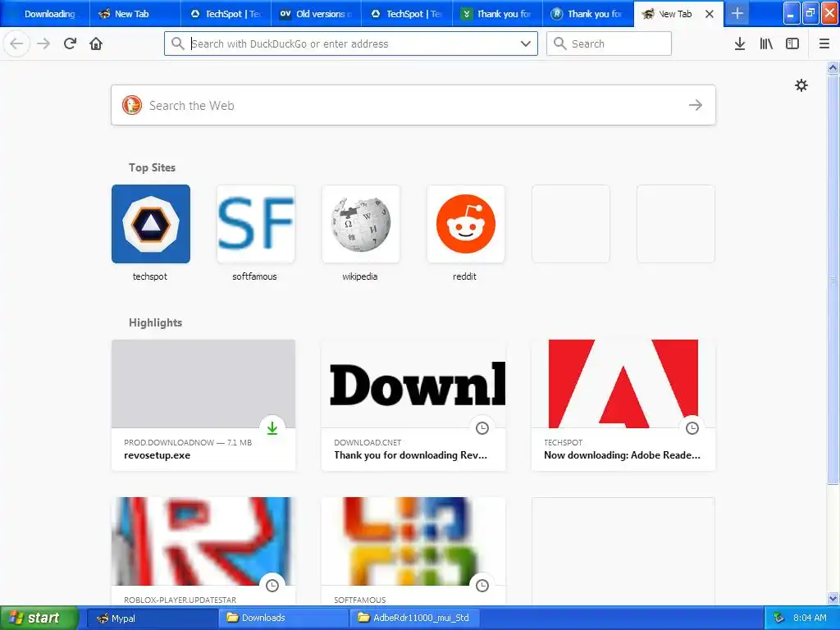Screen dimensions: 840x630
Task: Click the history clock on Download.cnet card
Action: click(x=482, y=428)
